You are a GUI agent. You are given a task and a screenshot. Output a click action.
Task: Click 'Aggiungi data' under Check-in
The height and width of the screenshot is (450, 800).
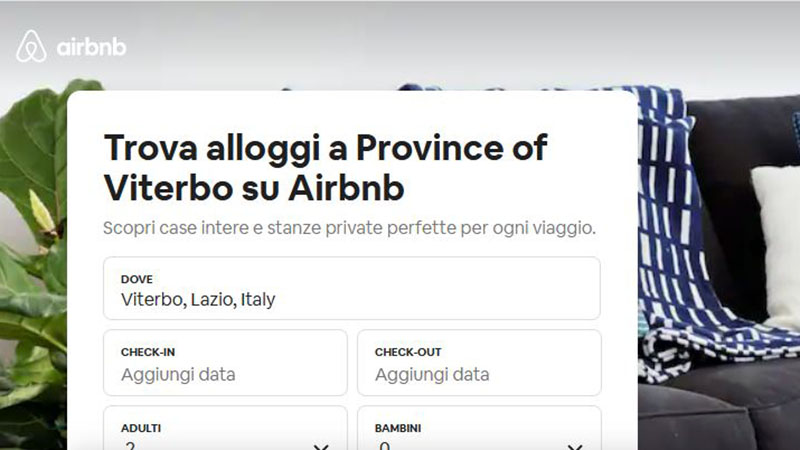(x=178, y=375)
